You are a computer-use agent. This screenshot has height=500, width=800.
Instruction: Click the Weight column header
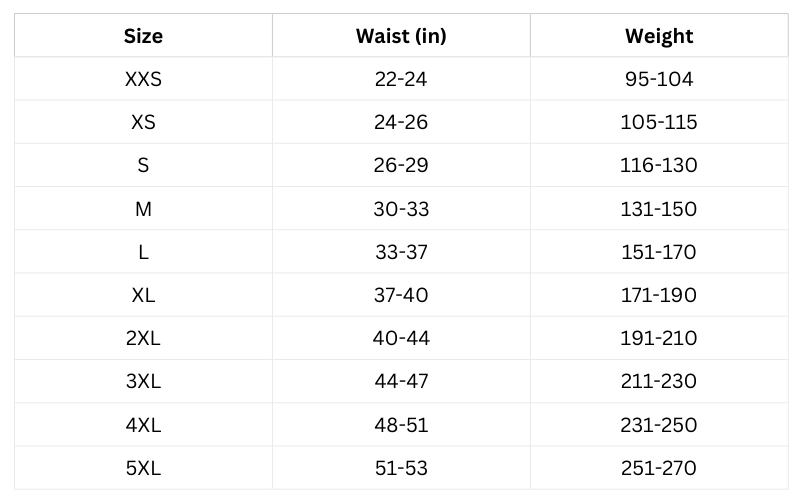coord(659,36)
